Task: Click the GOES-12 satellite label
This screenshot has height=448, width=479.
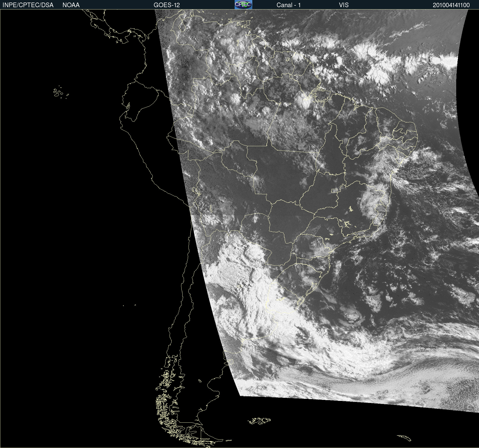Action: click(167, 5)
